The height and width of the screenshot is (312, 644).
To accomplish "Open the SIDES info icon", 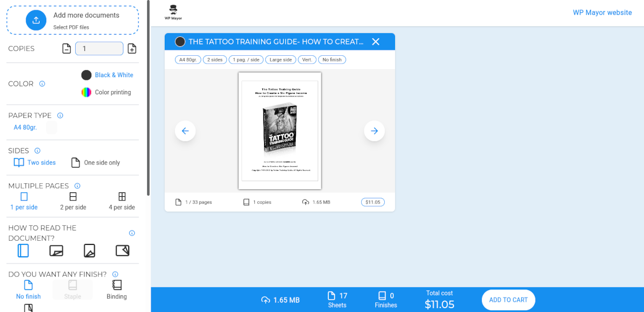I will click(x=37, y=151).
